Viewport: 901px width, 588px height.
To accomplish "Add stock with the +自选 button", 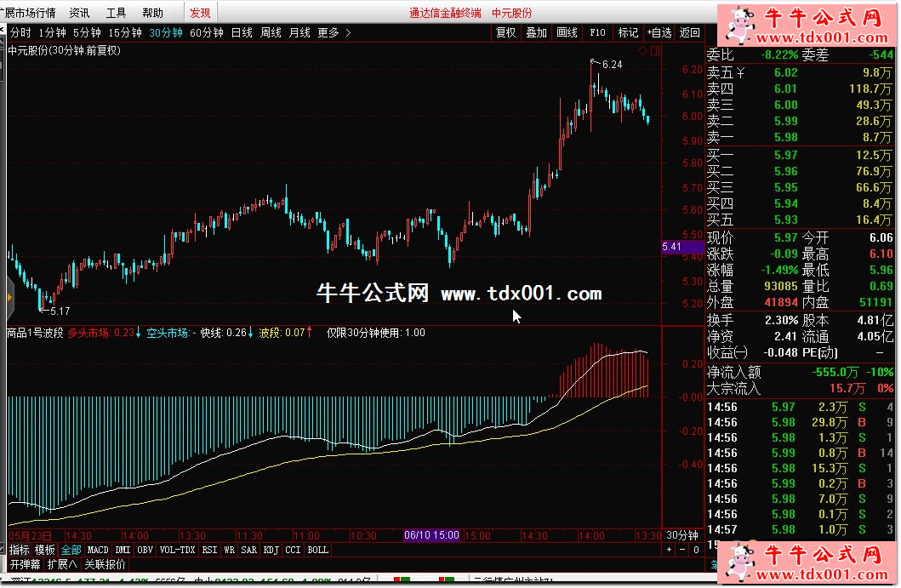I will [x=659, y=33].
